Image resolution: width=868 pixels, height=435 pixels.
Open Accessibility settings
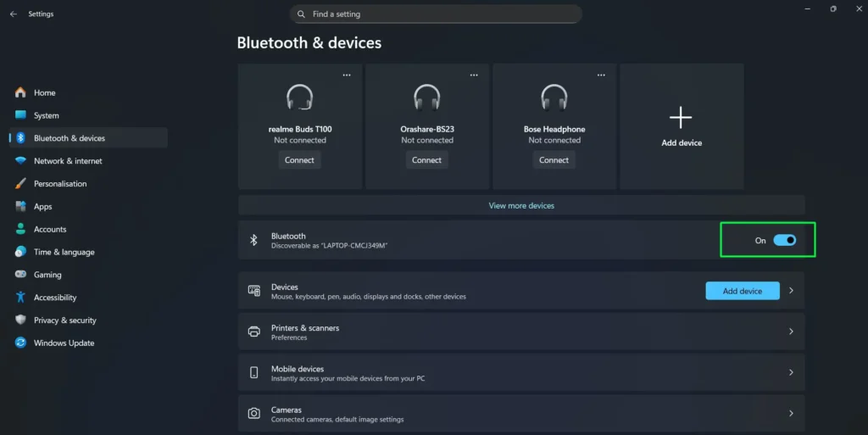tap(88, 297)
